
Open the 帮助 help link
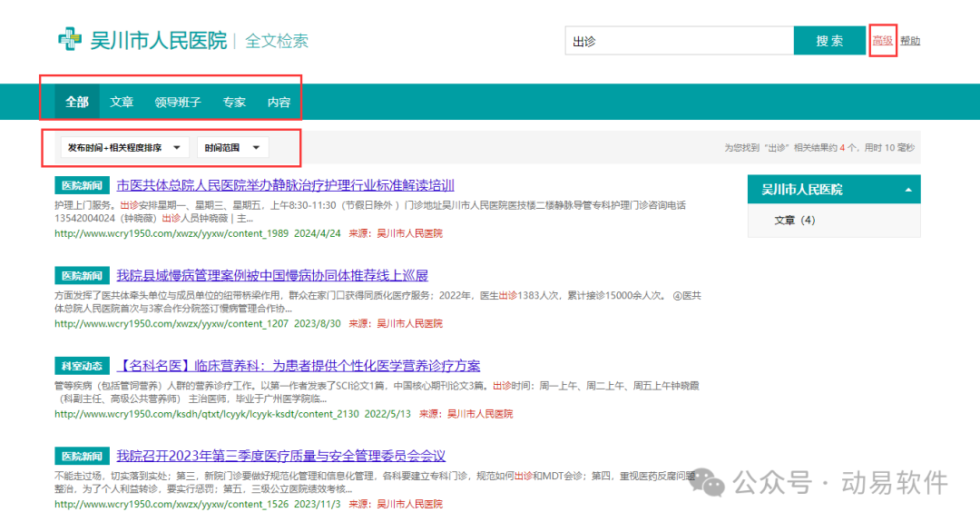click(910, 41)
